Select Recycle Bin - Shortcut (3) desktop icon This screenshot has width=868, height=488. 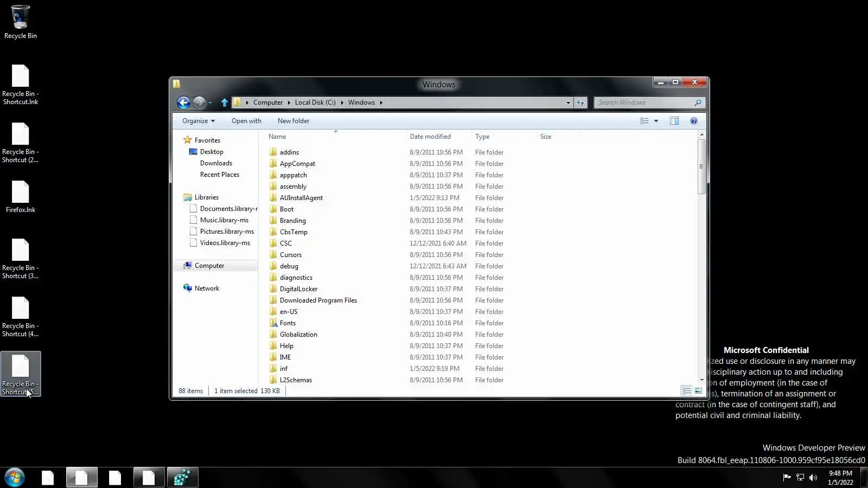[21, 259]
